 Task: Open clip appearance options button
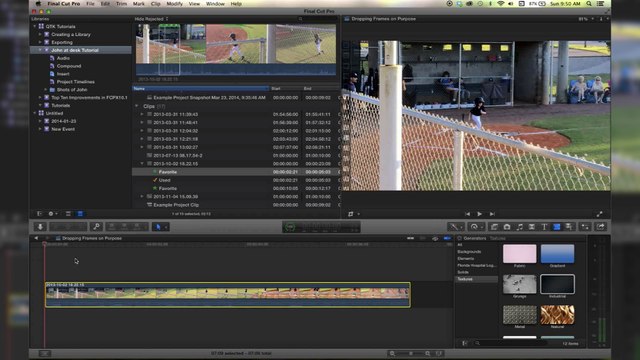click(x=439, y=353)
